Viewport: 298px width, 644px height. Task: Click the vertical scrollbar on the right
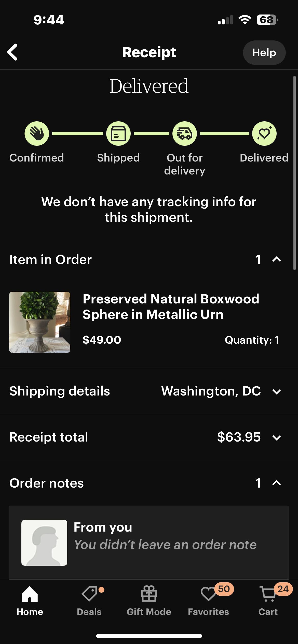(x=294, y=173)
